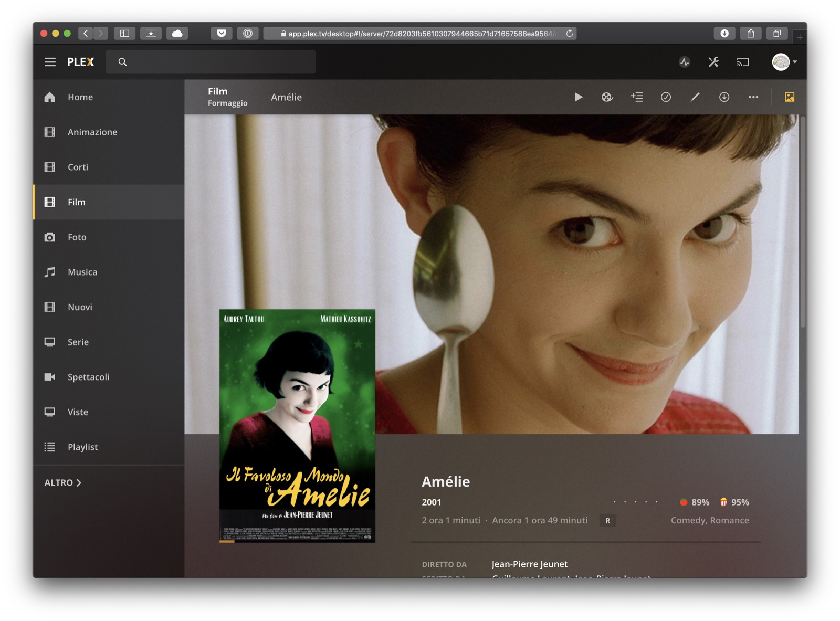Screen dimensions: 840x621
Task: Click the Comedy, Romance genre text
Action: point(710,520)
